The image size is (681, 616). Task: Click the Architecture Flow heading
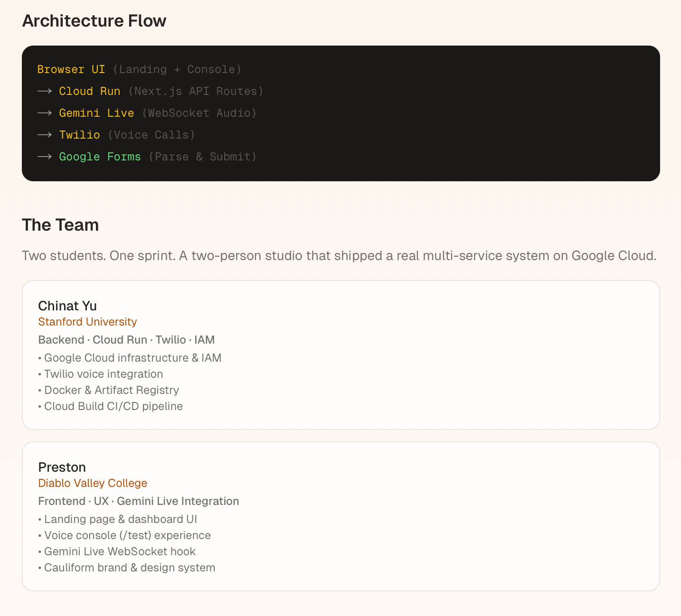(94, 21)
